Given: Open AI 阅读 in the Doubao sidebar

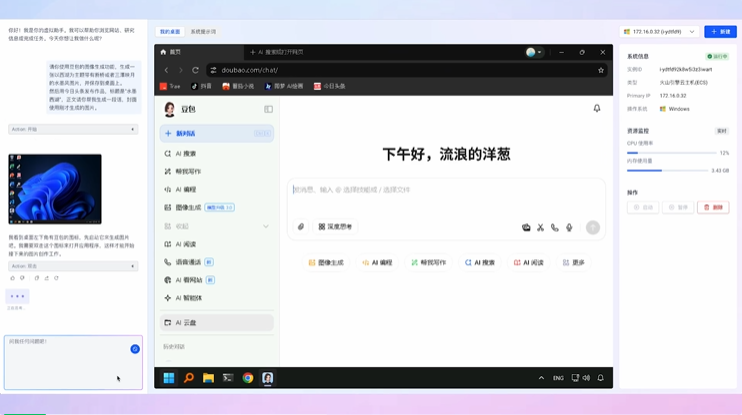Looking at the screenshot, I should point(217,244).
